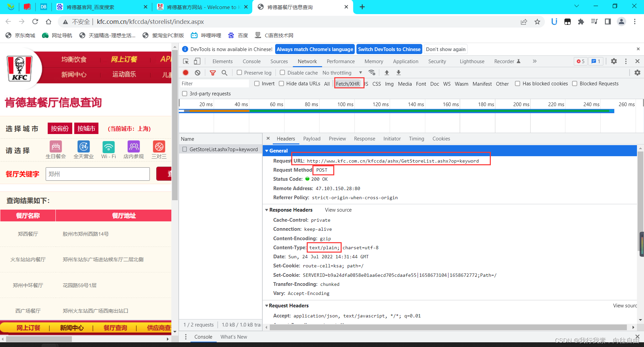Click the 餐厅关键字 keyword input field
Image resolution: width=644 pixels, height=347 pixels.
98,174
